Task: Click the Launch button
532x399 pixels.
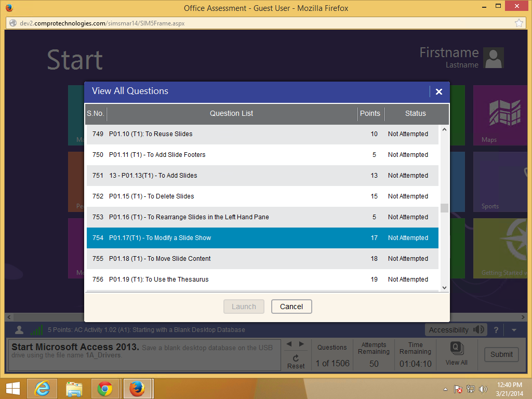Action: (244, 307)
